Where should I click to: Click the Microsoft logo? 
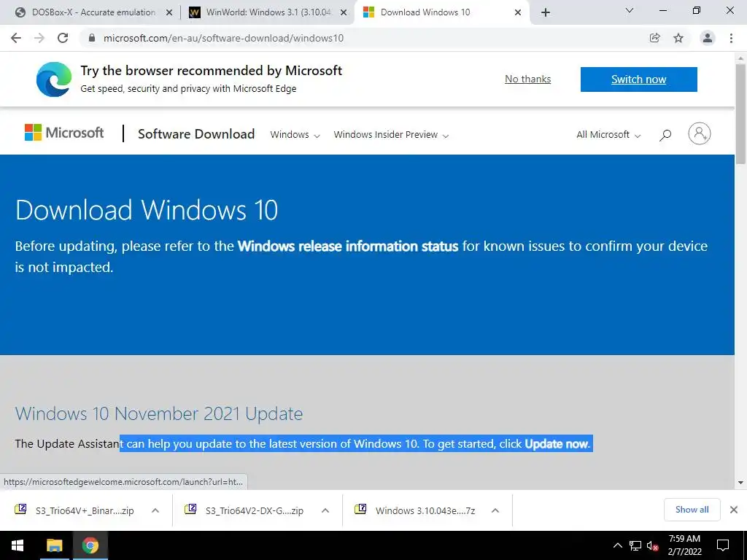point(64,133)
